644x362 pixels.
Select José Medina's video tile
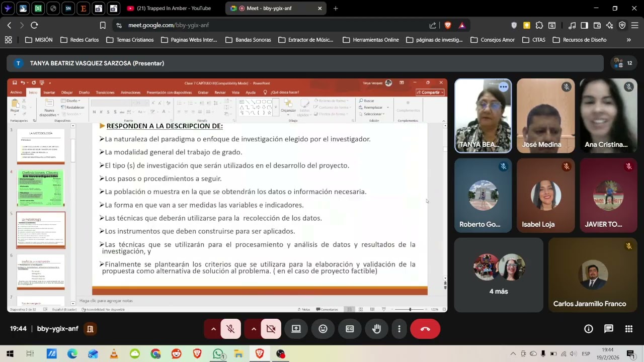coord(545,116)
